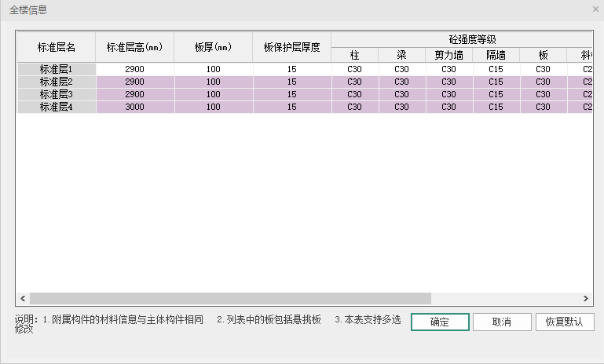Select the 标准层2 row header

tap(57, 82)
